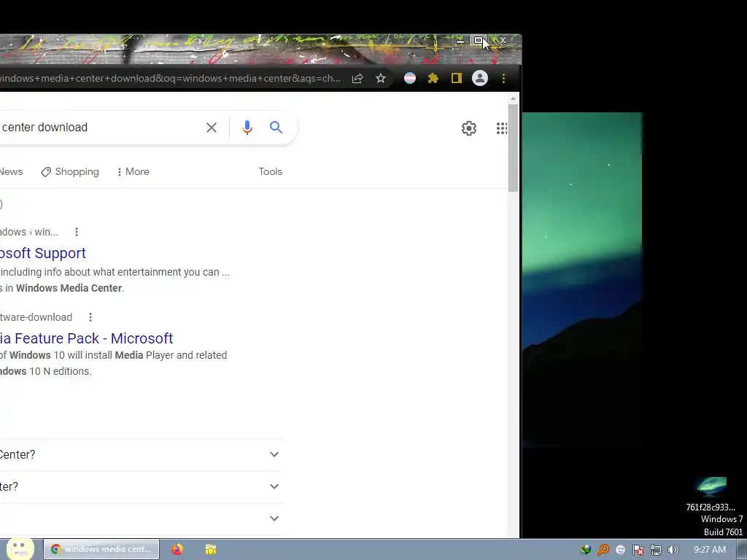Viewport: 747px width, 560px height.
Task: Click the "software-download" breadcrumb text
Action: pos(36,317)
